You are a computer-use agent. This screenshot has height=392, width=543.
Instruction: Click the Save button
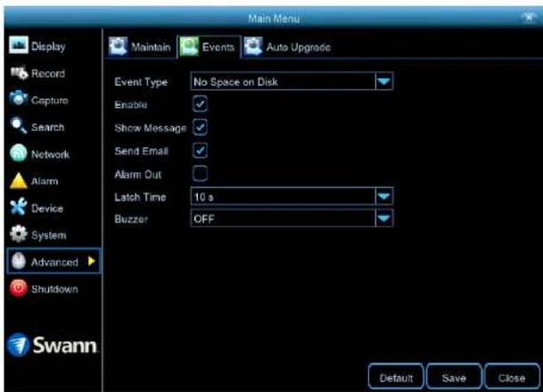[x=454, y=377]
